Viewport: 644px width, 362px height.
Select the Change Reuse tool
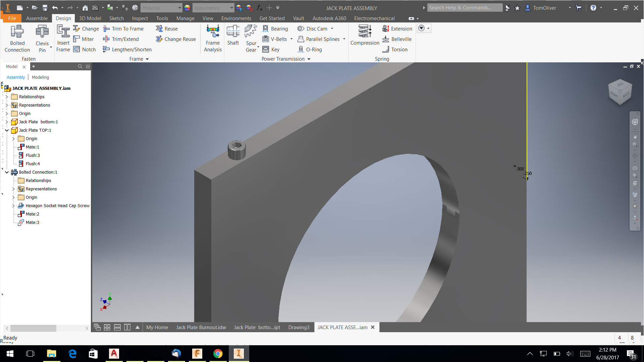tap(176, 39)
